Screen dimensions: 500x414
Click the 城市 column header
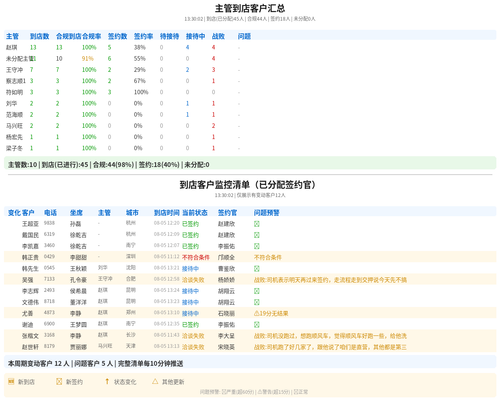pyautogui.click(x=132, y=213)
